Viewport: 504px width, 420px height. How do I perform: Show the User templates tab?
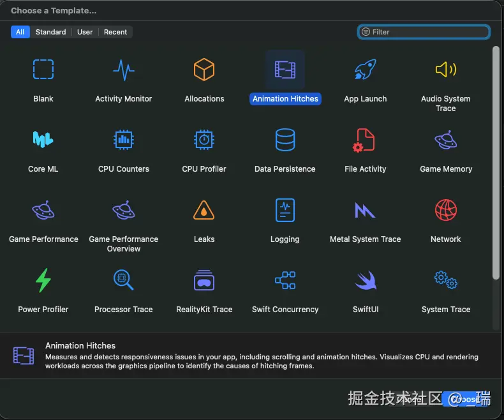coord(85,32)
